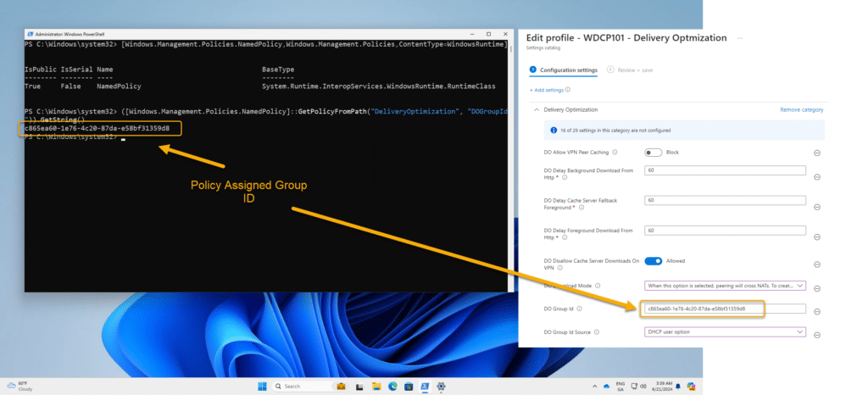The width and height of the screenshot is (868, 395).
Task: Click the DO Delay Background Download From Http field
Action: (x=726, y=170)
